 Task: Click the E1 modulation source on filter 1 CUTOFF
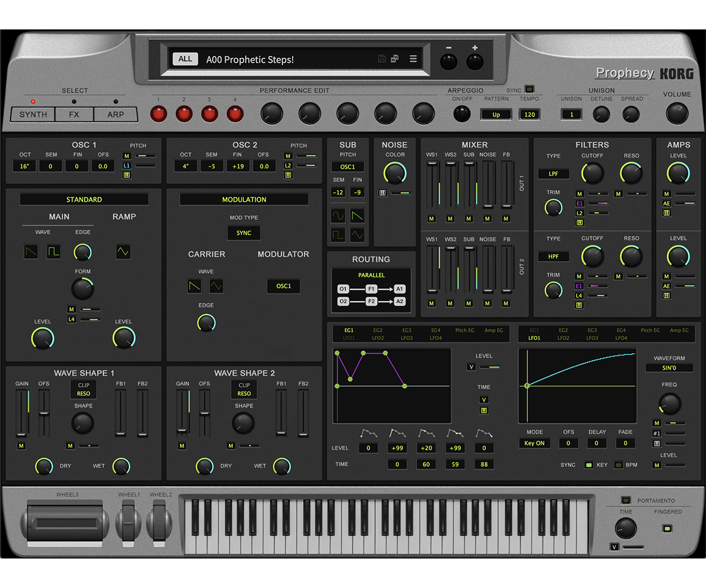coord(580,203)
